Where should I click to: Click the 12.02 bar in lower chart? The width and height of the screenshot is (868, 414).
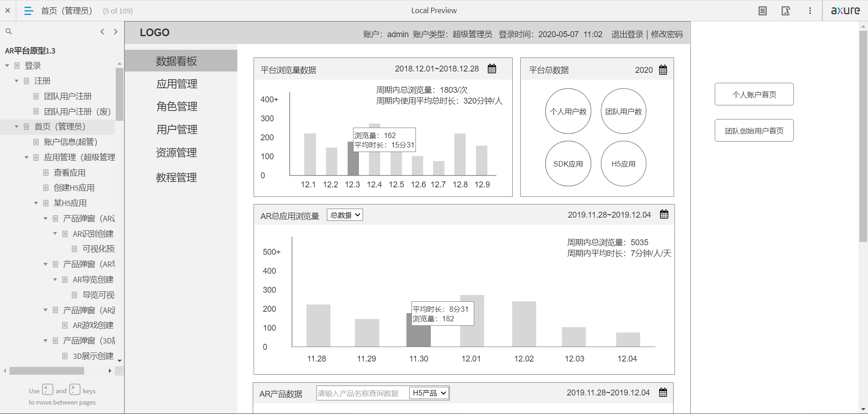524,324
